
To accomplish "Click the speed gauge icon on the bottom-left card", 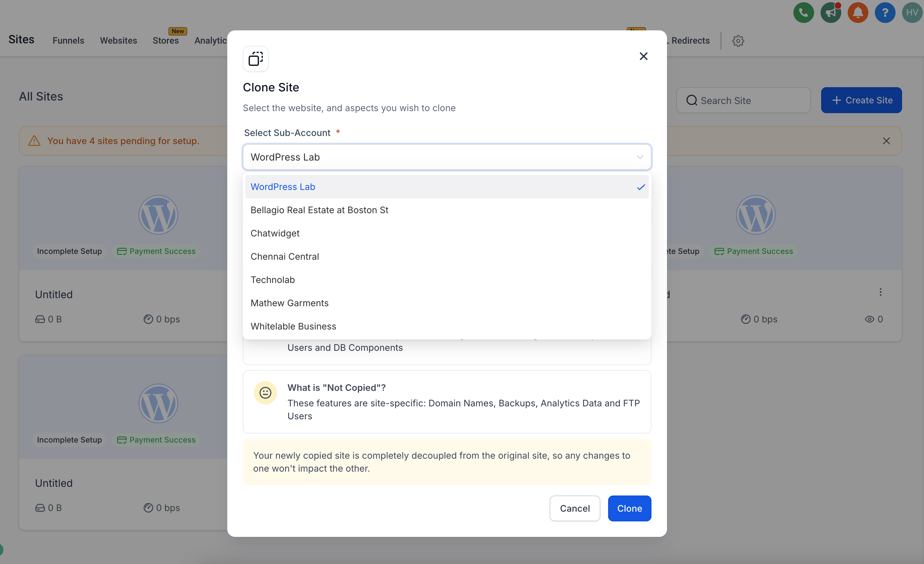I will (148, 508).
